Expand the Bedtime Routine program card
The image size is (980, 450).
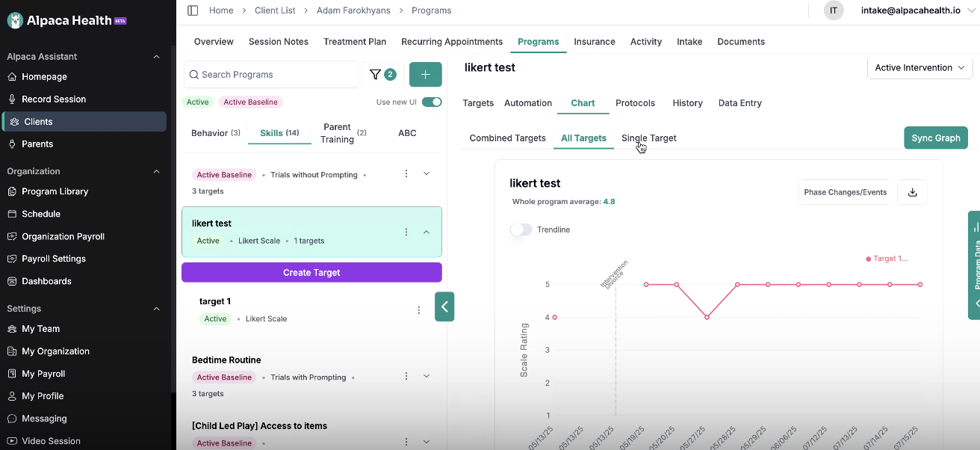(427, 377)
